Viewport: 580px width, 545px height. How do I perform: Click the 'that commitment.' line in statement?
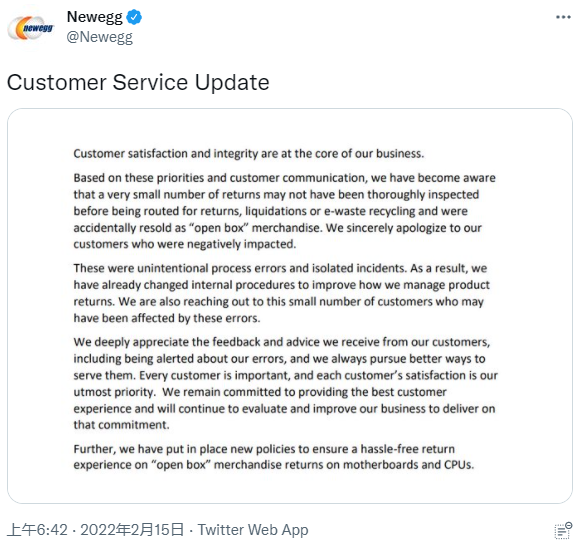[121, 425]
